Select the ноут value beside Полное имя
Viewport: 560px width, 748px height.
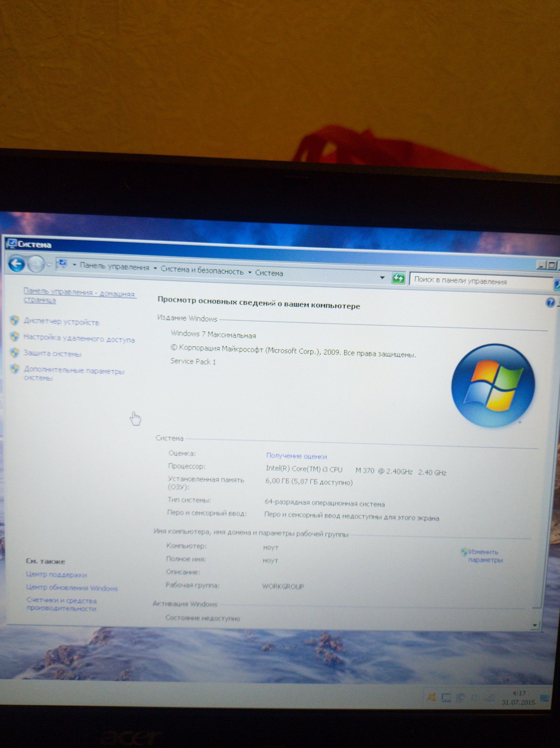pos(270,560)
